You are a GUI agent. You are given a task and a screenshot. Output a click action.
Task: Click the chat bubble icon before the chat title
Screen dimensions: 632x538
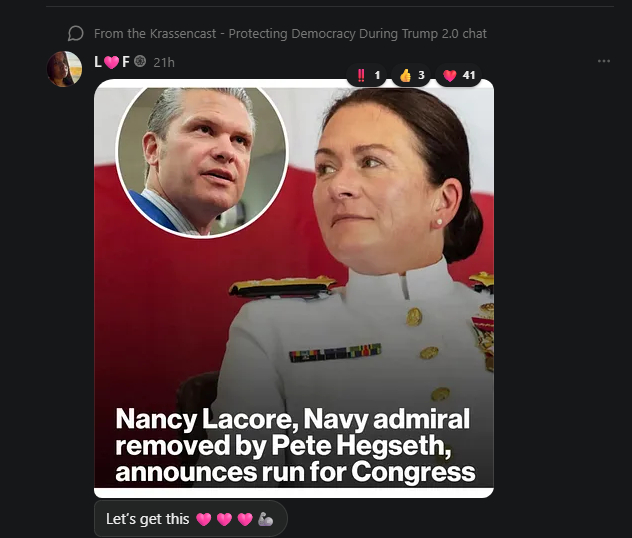click(x=75, y=33)
